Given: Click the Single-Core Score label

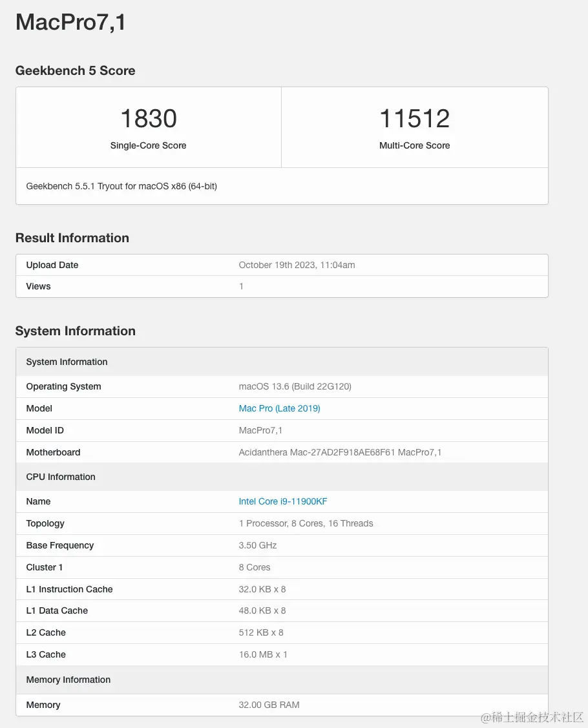Looking at the screenshot, I should [x=148, y=145].
